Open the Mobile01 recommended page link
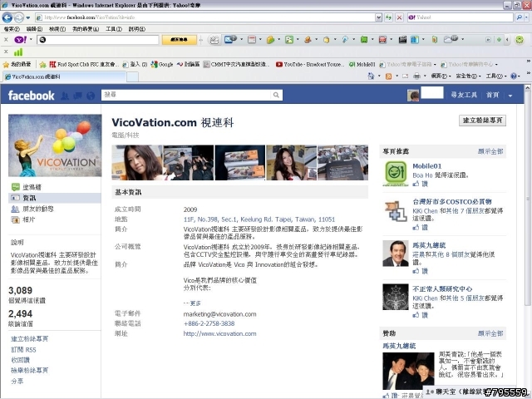The width and height of the screenshot is (532, 399). 426,166
